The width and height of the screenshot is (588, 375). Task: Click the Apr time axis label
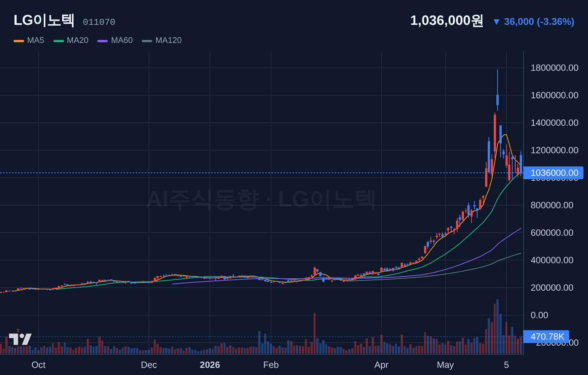(x=381, y=365)
